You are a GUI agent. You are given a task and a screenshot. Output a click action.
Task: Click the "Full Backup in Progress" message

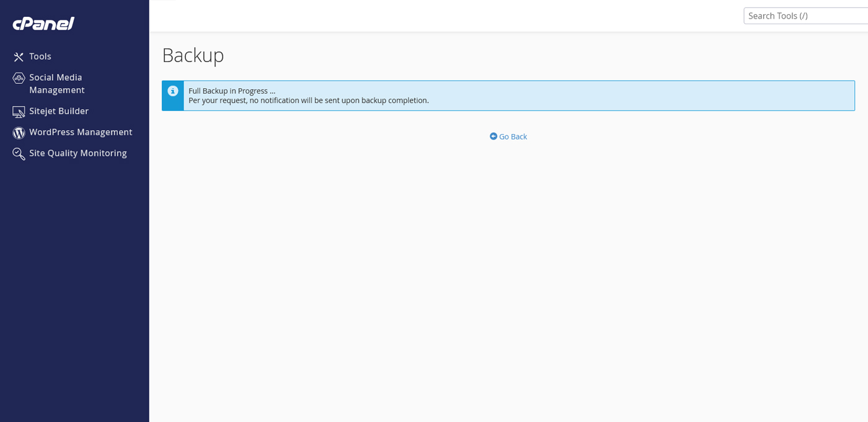(x=232, y=91)
